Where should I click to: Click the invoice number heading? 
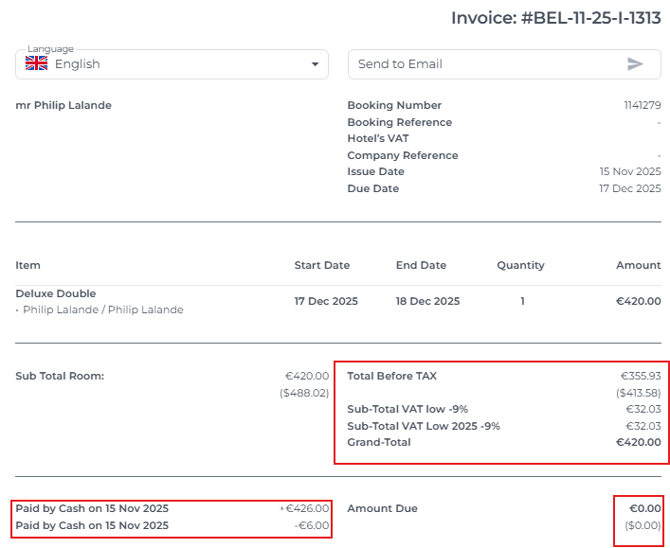pyautogui.click(x=555, y=18)
